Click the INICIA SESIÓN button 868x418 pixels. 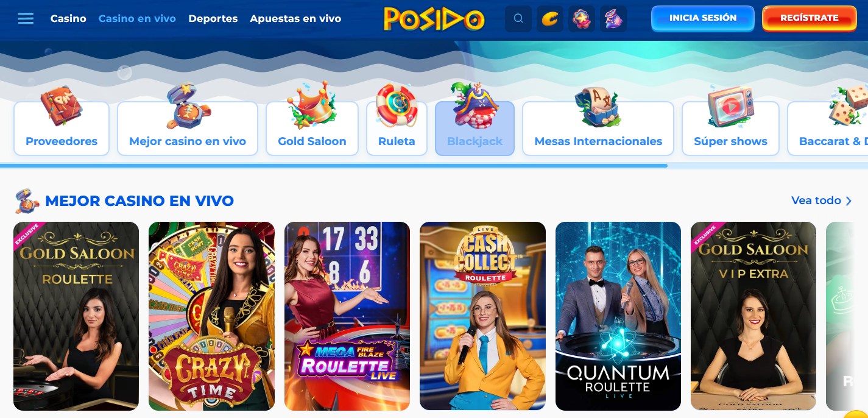point(703,18)
